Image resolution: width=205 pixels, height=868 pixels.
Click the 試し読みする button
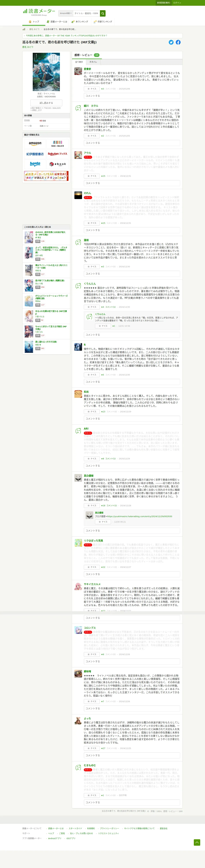coord(46,103)
